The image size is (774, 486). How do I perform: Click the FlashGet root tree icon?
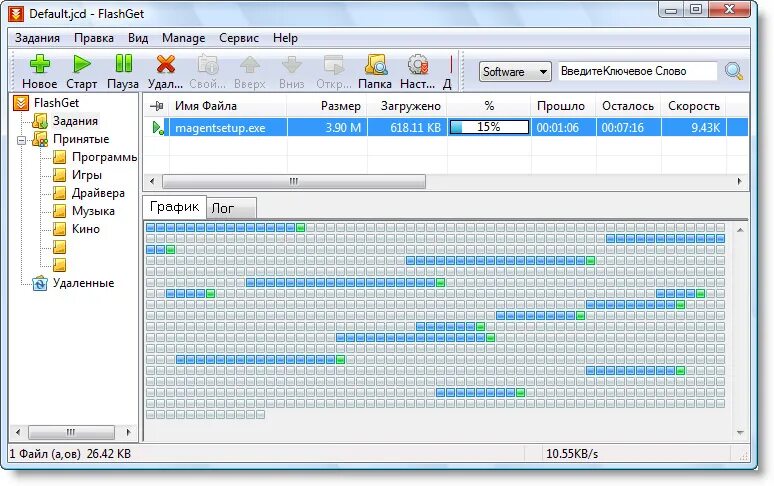click(x=21, y=103)
